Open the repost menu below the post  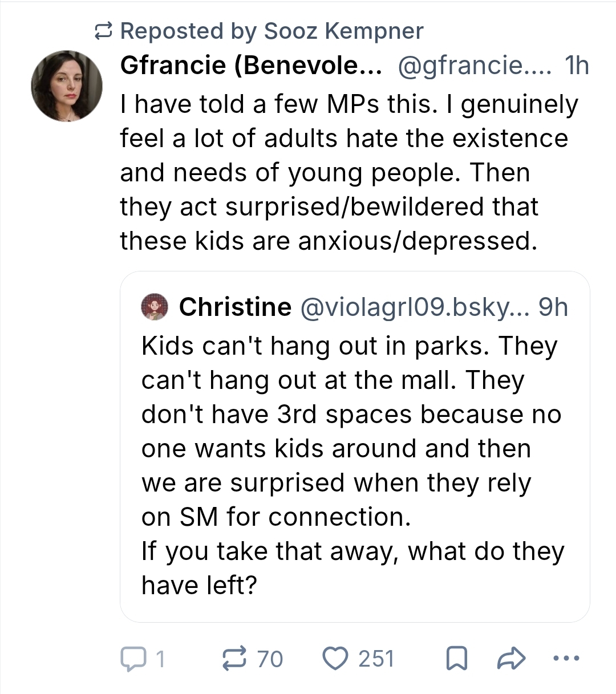point(233,658)
